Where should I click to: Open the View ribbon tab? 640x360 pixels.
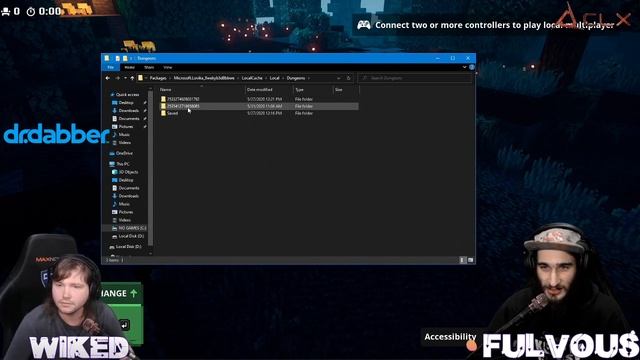point(168,67)
